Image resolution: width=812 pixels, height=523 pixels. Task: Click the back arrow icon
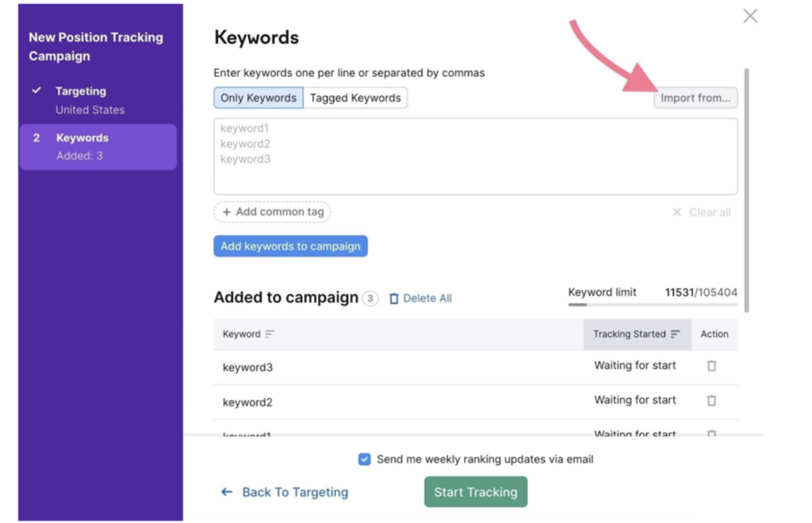click(227, 492)
